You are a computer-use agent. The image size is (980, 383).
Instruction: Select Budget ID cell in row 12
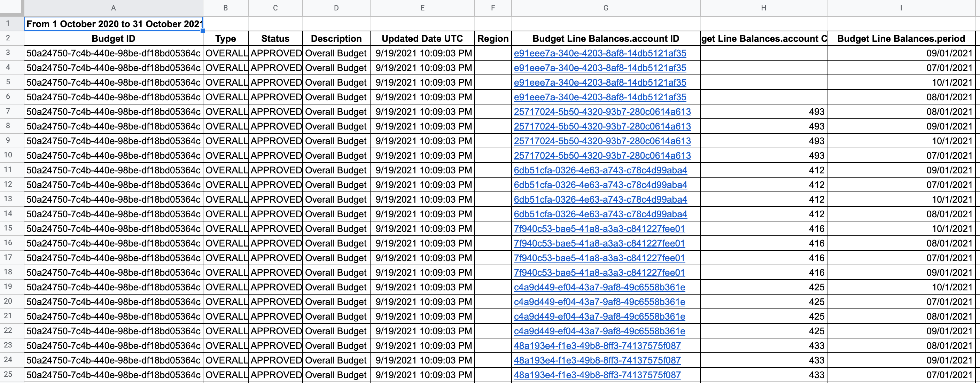[114, 185]
